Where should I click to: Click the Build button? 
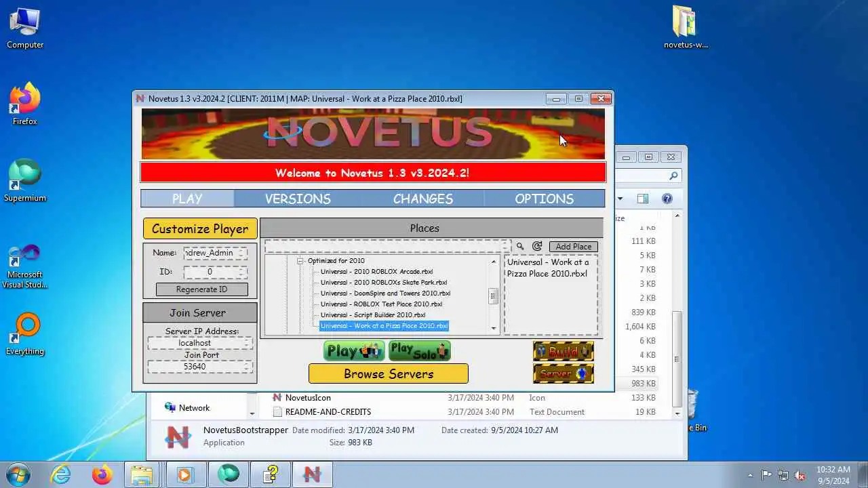(x=564, y=351)
